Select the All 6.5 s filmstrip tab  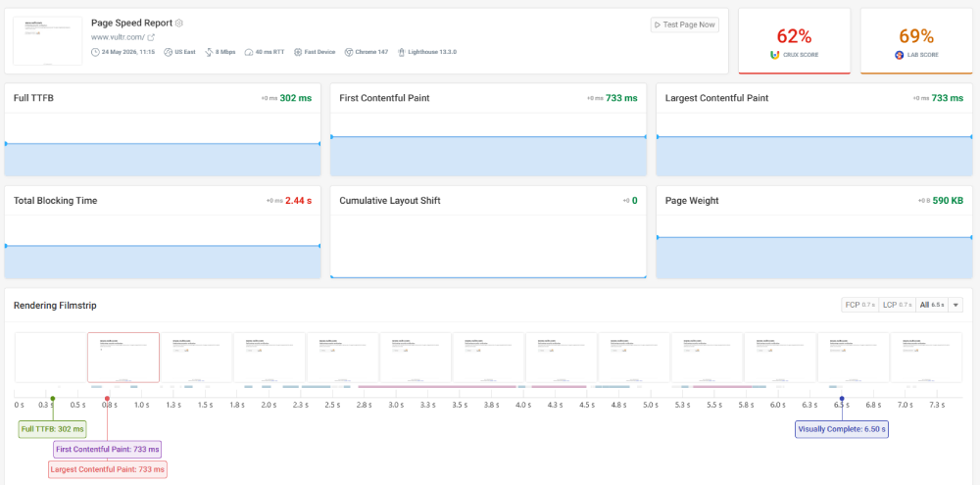931,305
